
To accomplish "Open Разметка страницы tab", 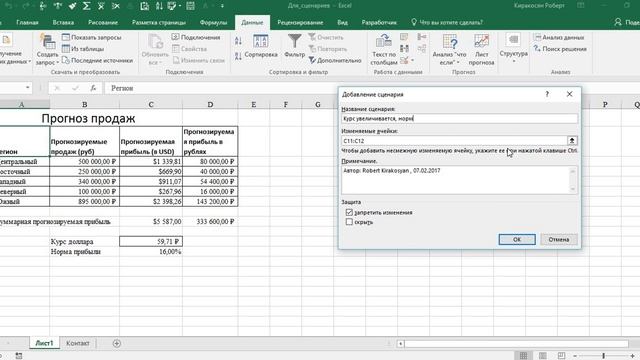I will [x=158, y=22].
